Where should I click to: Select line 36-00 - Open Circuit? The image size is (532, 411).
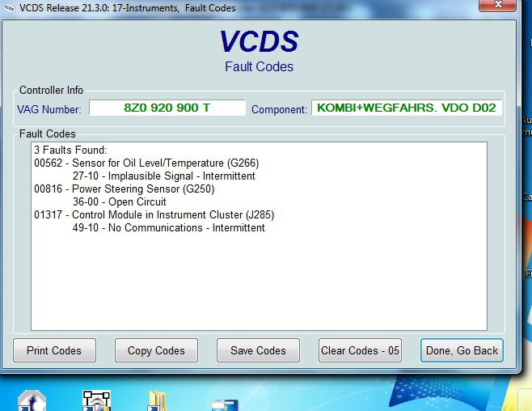[x=120, y=201]
